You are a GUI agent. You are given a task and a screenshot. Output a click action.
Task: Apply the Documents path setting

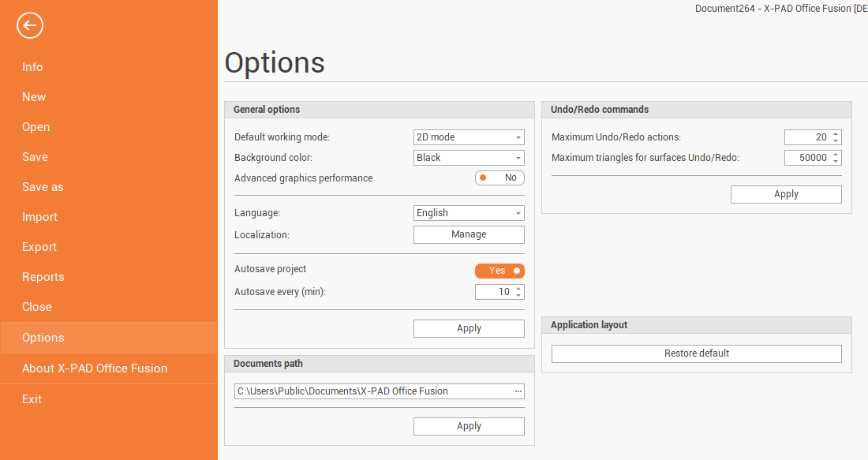coord(469,426)
